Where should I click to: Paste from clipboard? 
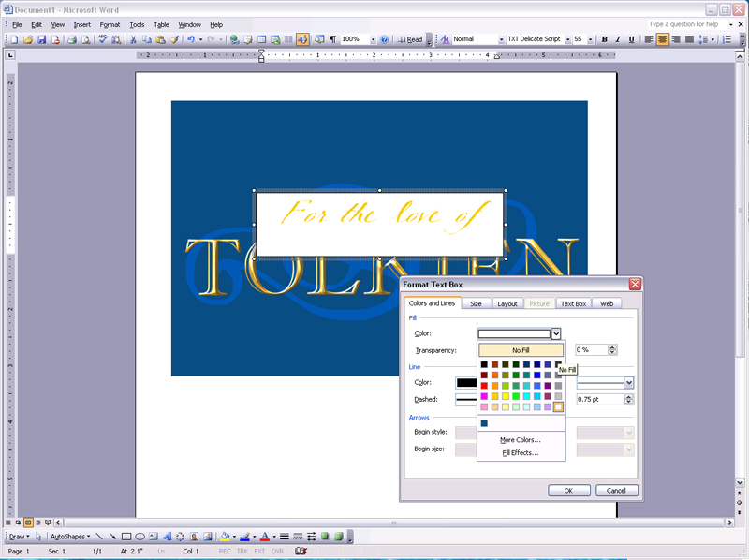click(x=160, y=39)
